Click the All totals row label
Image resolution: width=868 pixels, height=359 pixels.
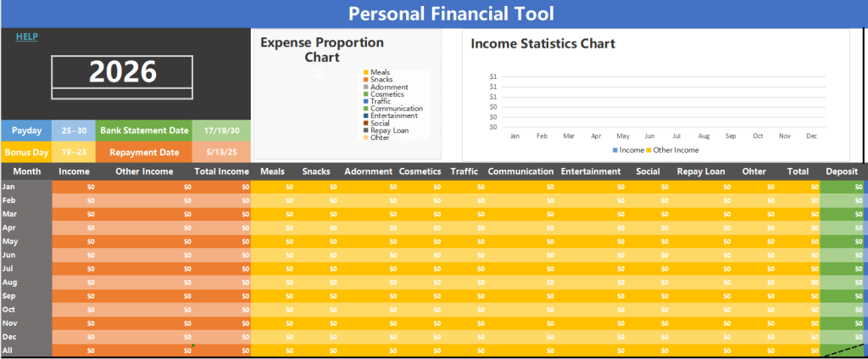8,350
